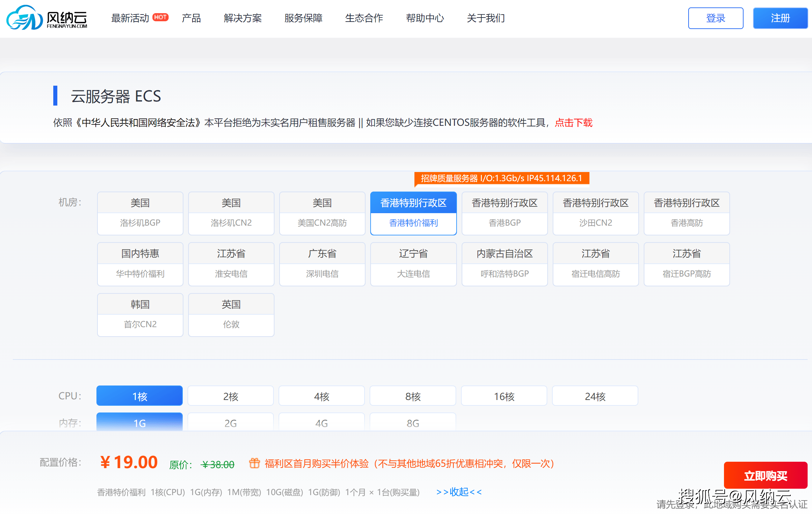Screen dimensions: 812x514
Task: Click the gift icon beside the promotion text
Action: click(x=255, y=463)
